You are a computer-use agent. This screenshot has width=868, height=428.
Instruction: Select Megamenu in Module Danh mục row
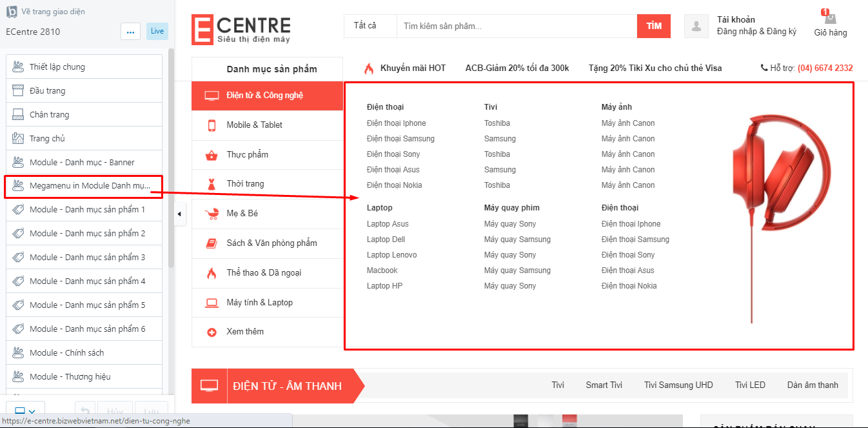pyautogui.click(x=84, y=186)
